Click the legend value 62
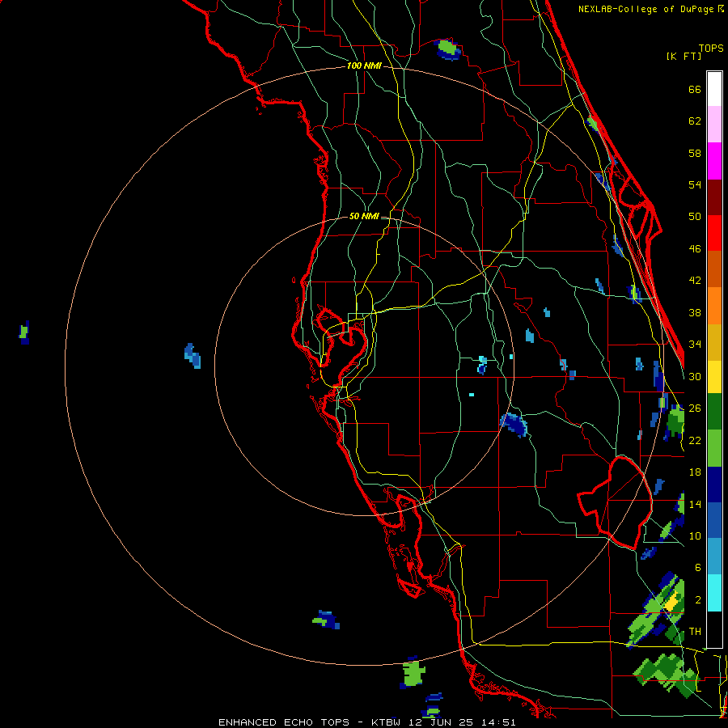 695,121
